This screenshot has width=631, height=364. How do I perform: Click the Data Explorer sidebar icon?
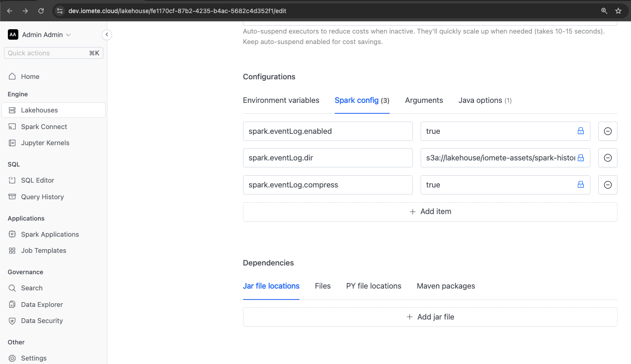click(x=12, y=304)
